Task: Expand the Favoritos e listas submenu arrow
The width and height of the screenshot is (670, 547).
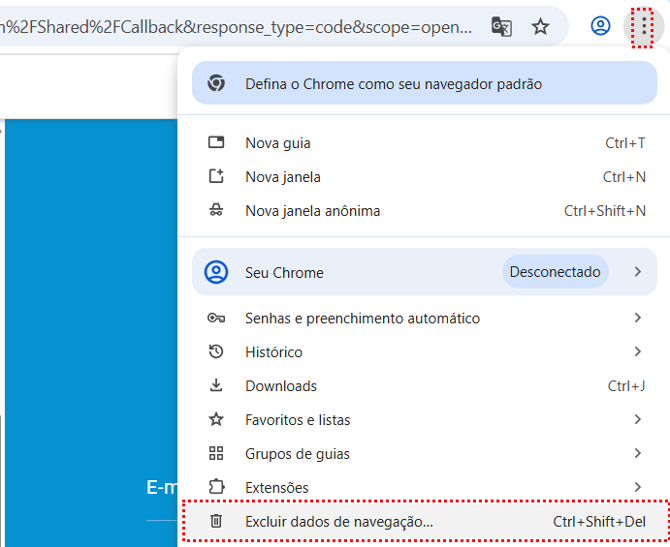Action: tap(637, 420)
